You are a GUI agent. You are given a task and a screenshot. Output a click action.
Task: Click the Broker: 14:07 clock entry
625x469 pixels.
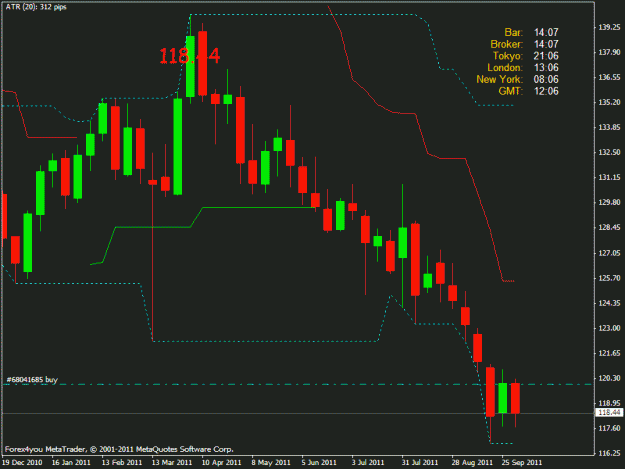click(524, 44)
